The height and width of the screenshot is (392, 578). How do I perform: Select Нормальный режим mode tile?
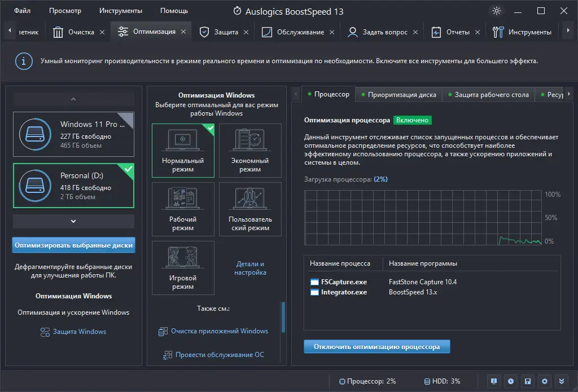(183, 151)
